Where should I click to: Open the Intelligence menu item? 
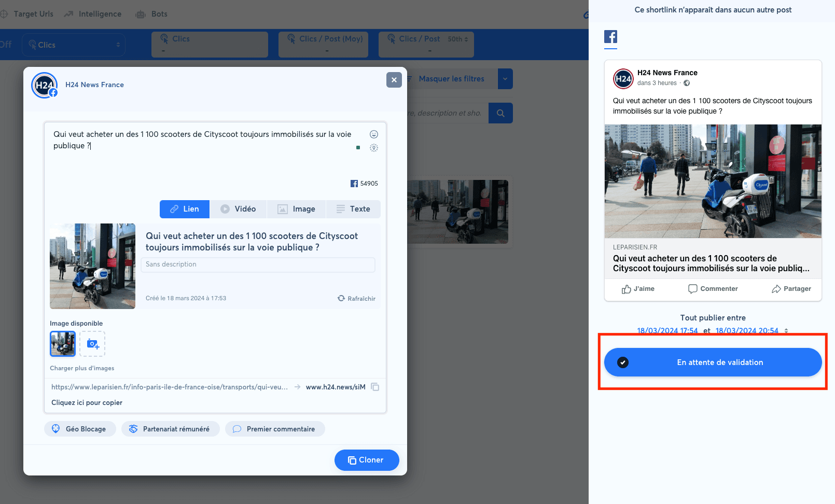point(93,14)
